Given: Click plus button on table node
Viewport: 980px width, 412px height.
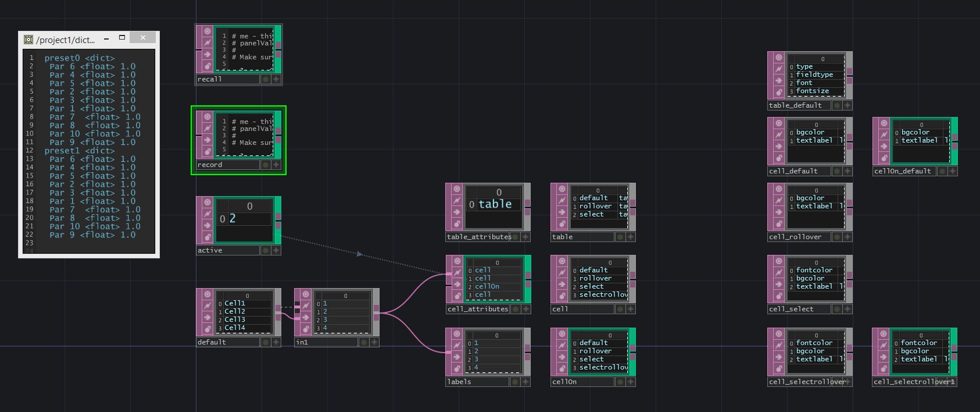Looking at the screenshot, I should [x=631, y=237].
